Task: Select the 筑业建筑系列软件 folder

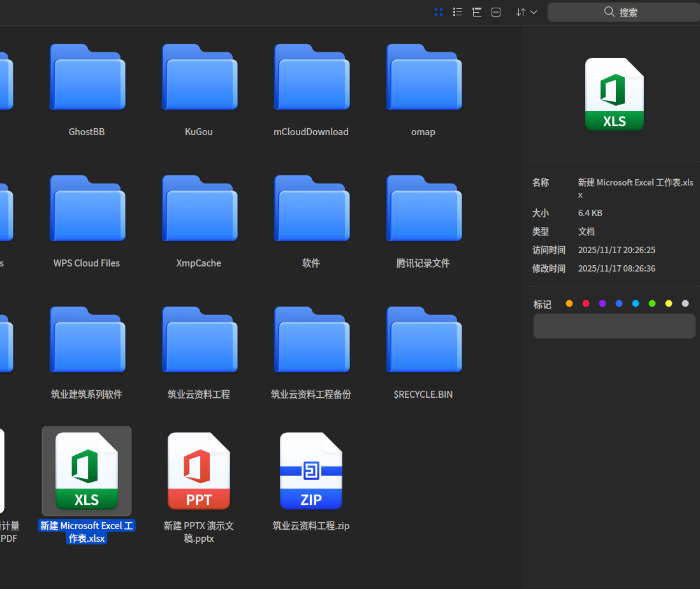Action: (x=87, y=339)
